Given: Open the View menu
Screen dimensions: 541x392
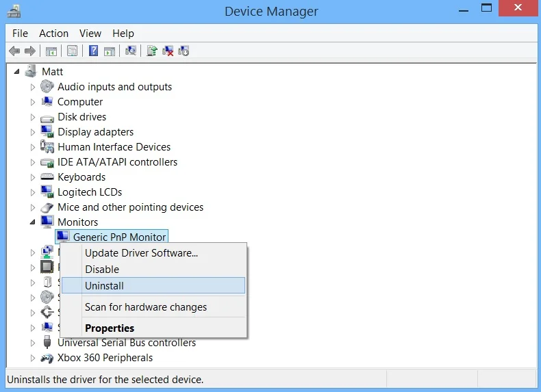Looking at the screenshot, I should 90,34.
